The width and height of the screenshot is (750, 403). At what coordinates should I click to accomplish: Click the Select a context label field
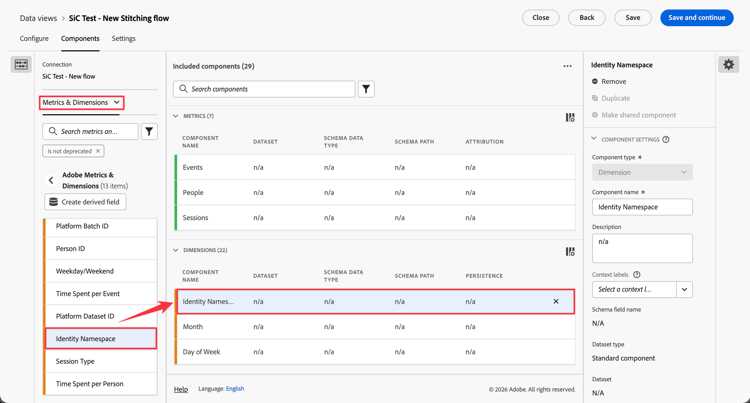coord(634,290)
